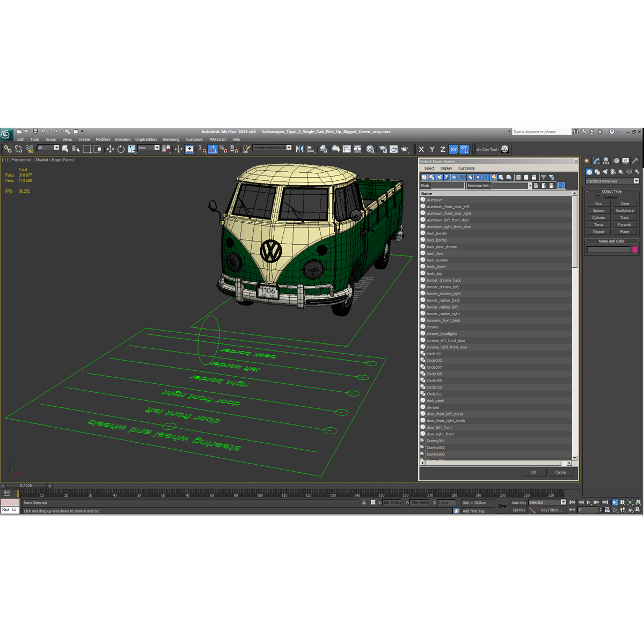Restrict to Y axis constraint

432,149
